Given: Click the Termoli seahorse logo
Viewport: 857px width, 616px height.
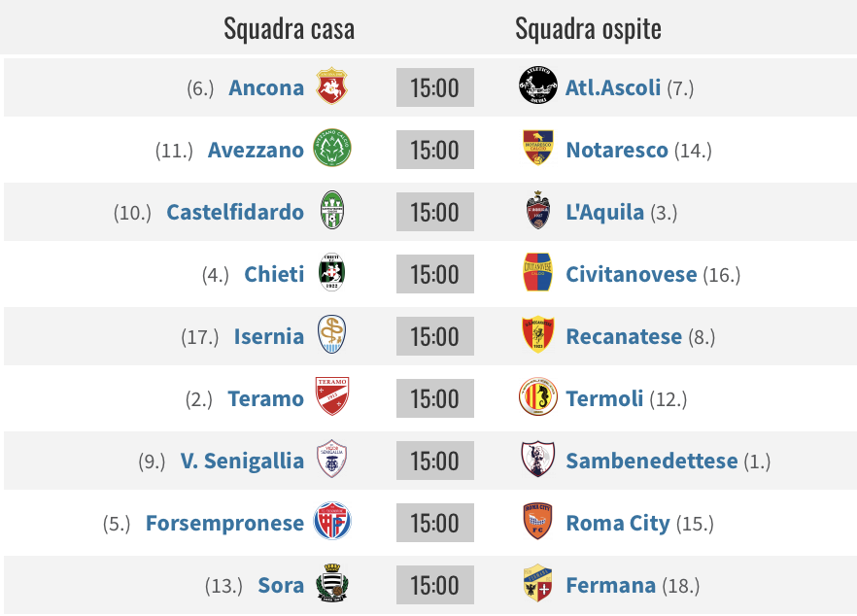Looking at the screenshot, I should (x=538, y=396).
